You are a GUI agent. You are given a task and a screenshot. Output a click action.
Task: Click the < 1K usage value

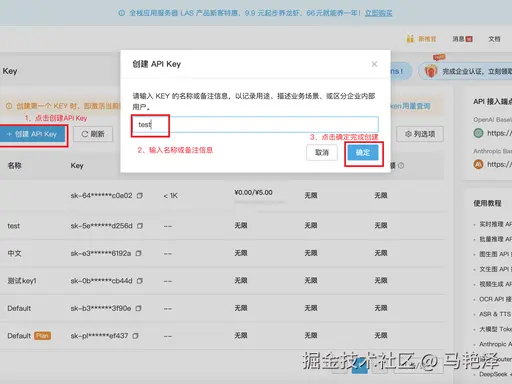171,196
